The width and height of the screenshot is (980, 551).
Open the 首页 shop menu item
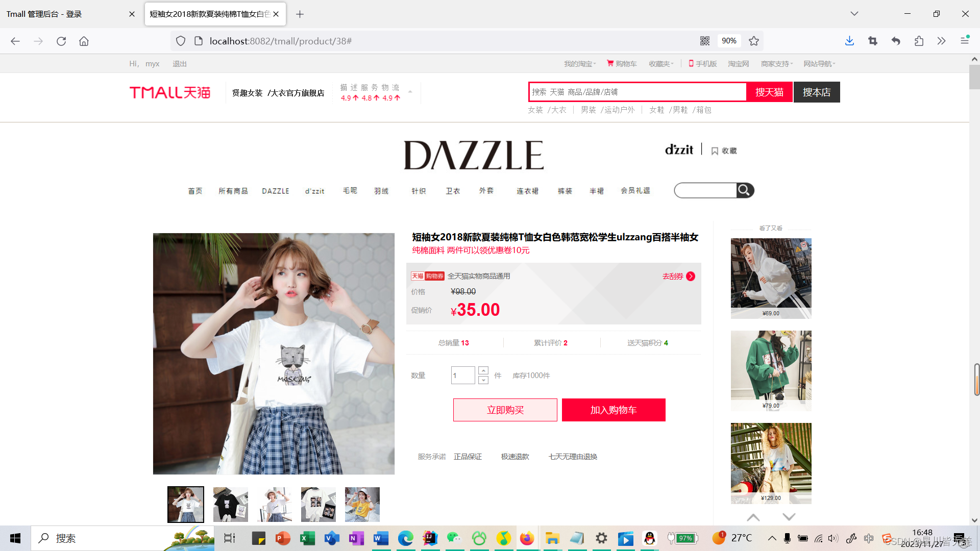point(195,191)
